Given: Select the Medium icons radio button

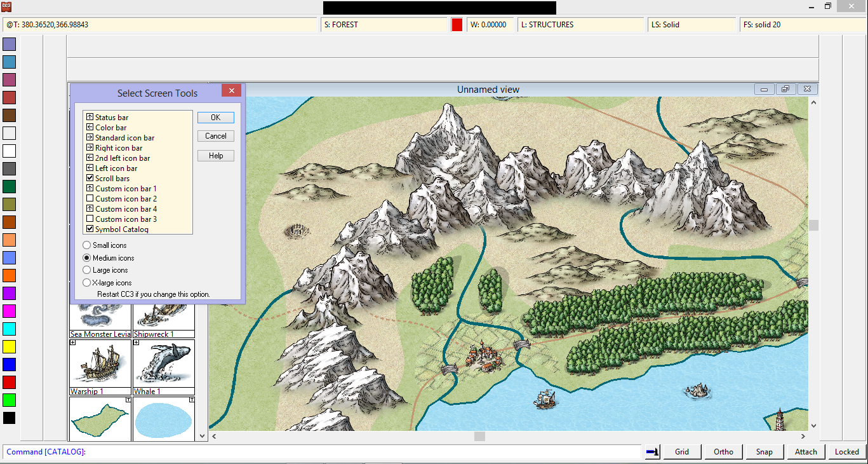Looking at the screenshot, I should click(x=87, y=257).
